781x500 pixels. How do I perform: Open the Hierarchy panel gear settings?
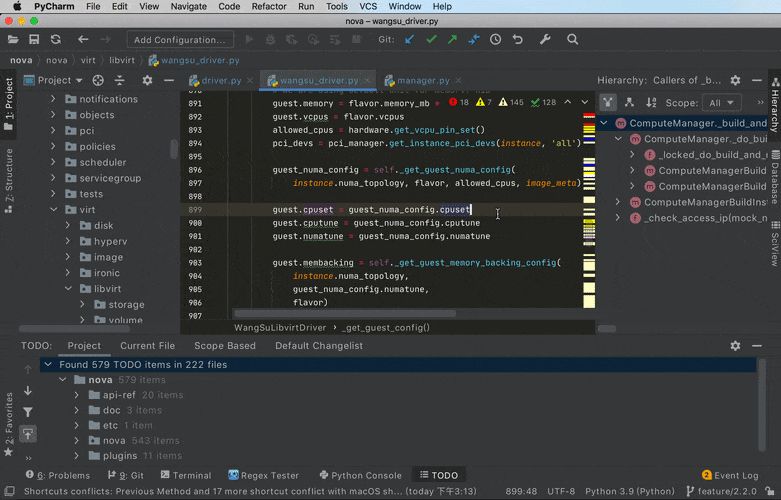(x=736, y=80)
